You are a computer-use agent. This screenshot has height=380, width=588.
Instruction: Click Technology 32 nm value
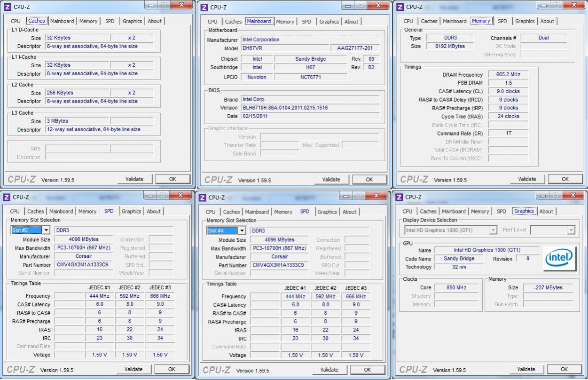tap(459, 267)
